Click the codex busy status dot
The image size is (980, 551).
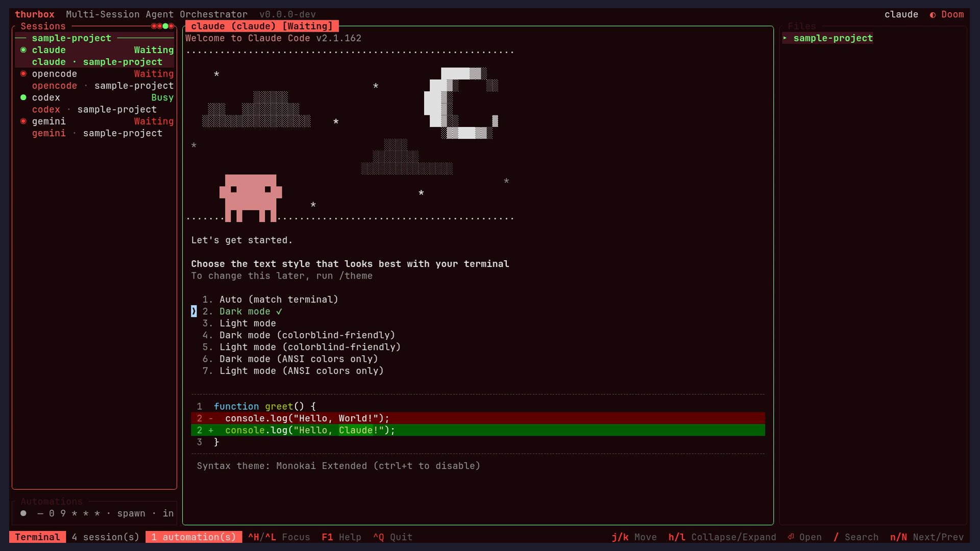coord(23,97)
